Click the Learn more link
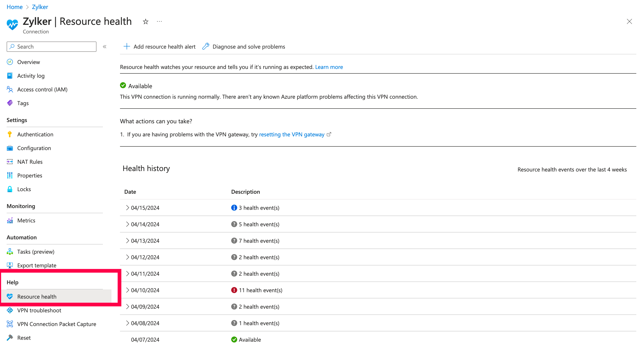Image resolution: width=644 pixels, height=347 pixels. 329,67
